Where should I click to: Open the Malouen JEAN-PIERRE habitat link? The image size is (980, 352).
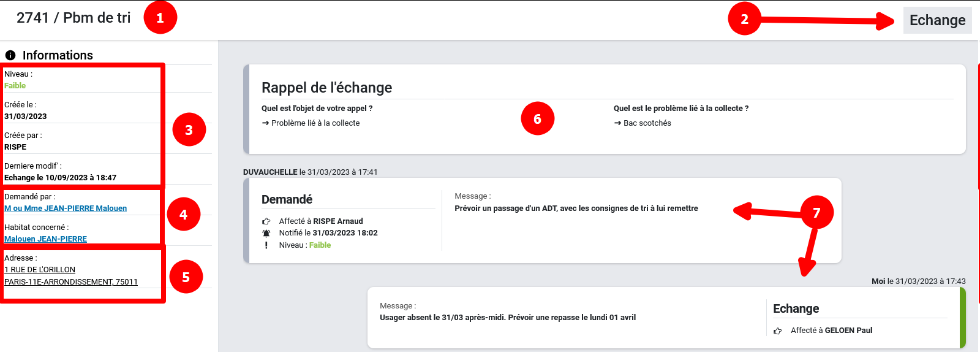click(45, 239)
